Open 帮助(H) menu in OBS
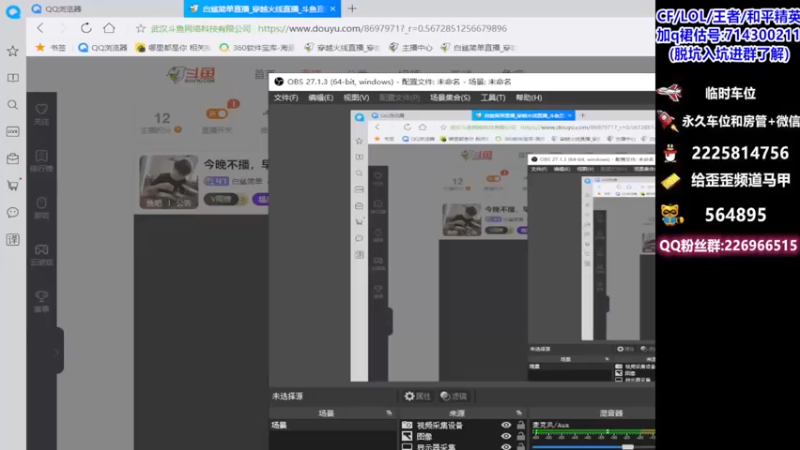This screenshot has height=450, width=800. (x=529, y=97)
